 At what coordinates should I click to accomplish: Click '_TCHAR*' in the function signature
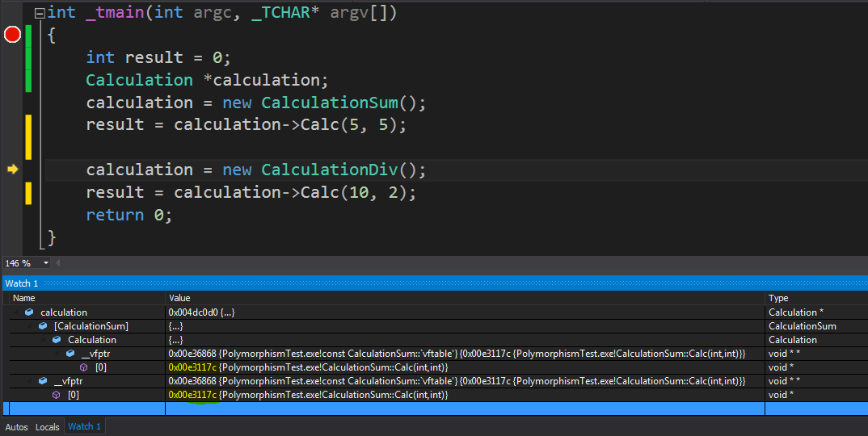(x=285, y=13)
